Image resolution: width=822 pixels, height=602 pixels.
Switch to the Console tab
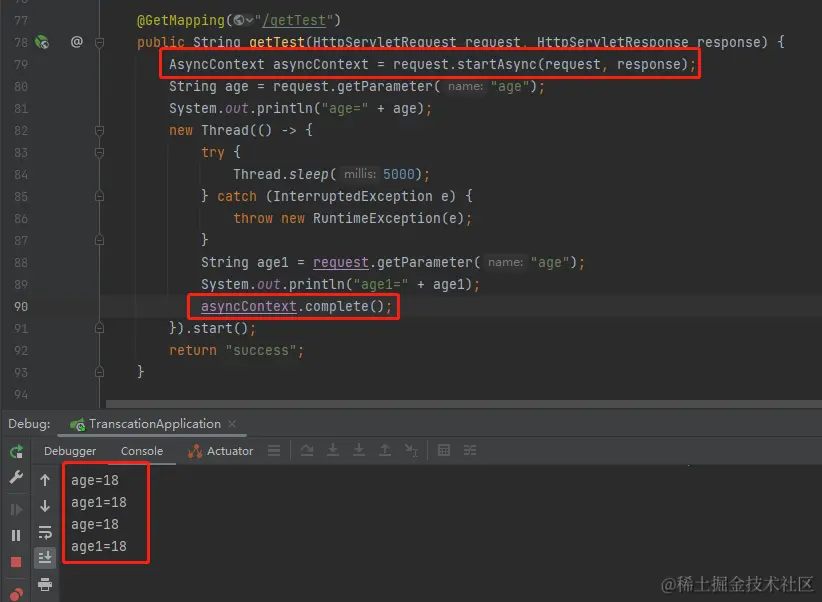click(142, 451)
